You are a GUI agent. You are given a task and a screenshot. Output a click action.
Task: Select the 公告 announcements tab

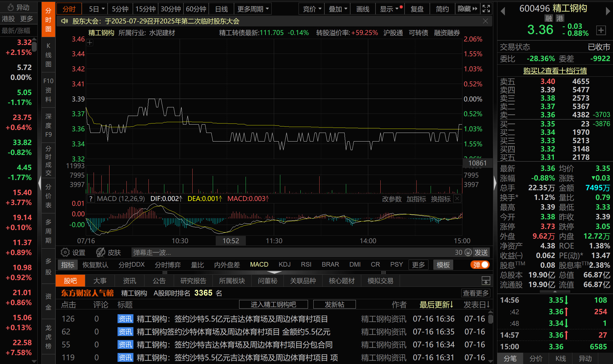click(x=159, y=281)
